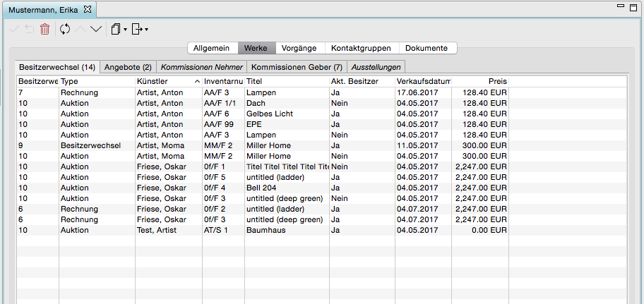Click the refresh circular arrows icon
This screenshot has height=304, width=644.
click(x=65, y=29)
